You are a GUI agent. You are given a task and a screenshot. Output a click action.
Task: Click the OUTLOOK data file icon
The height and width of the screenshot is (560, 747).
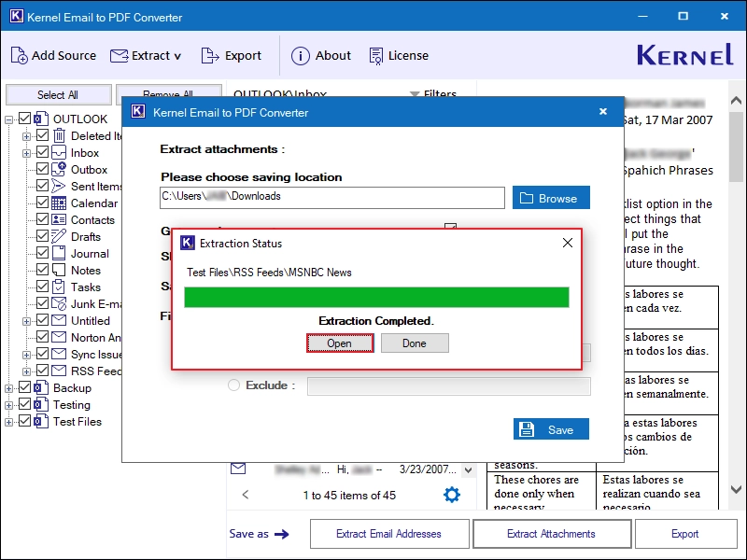click(41, 119)
